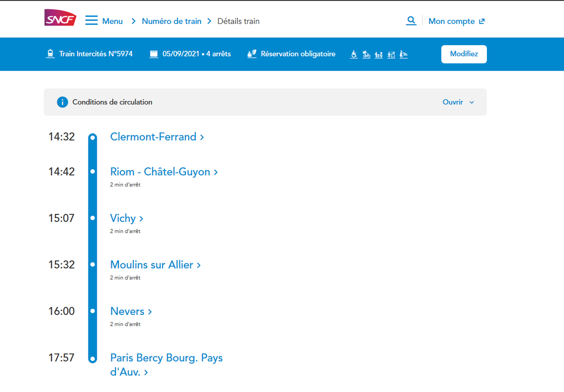Click the 05/09/2021 • 4 arrêts text

pyautogui.click(x=197, y=54)
